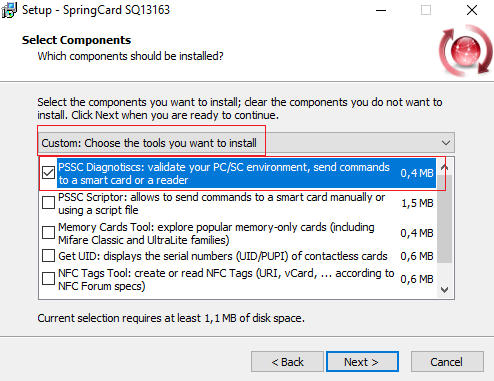494x381 pixels.
Task: Enable the NFC Tags Tool checkbox
Action: (48, 279)
